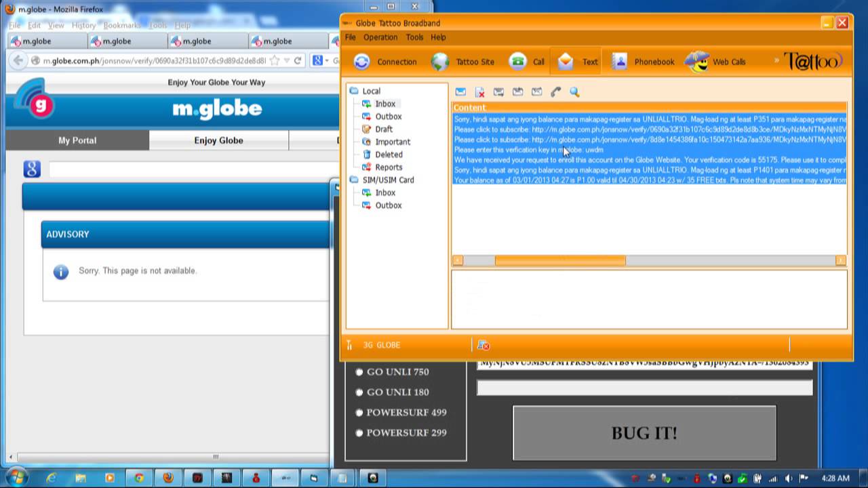868x488 pixels.
Task: Open the Tools menu in Globe Tattoo Broadband
Action: (414, 37)
